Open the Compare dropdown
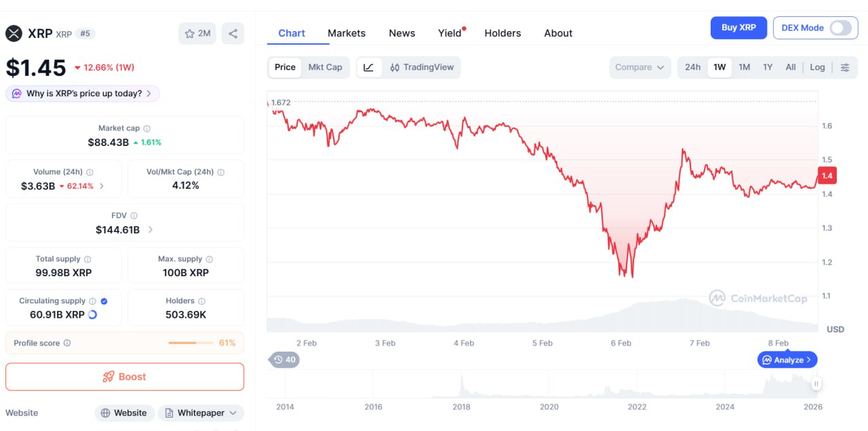 click(639, 67)
